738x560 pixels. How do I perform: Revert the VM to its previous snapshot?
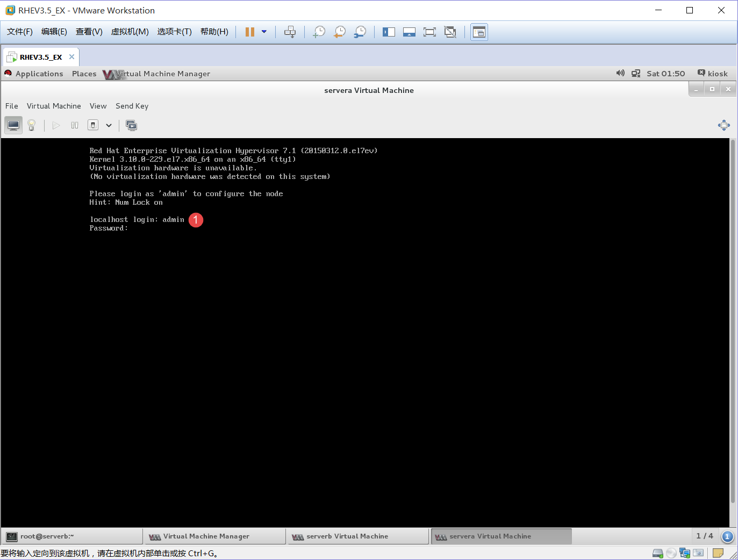340,32
